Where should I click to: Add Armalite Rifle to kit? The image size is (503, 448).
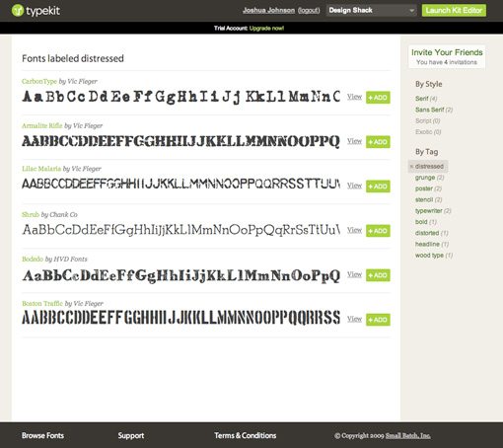tap(378, 142)
